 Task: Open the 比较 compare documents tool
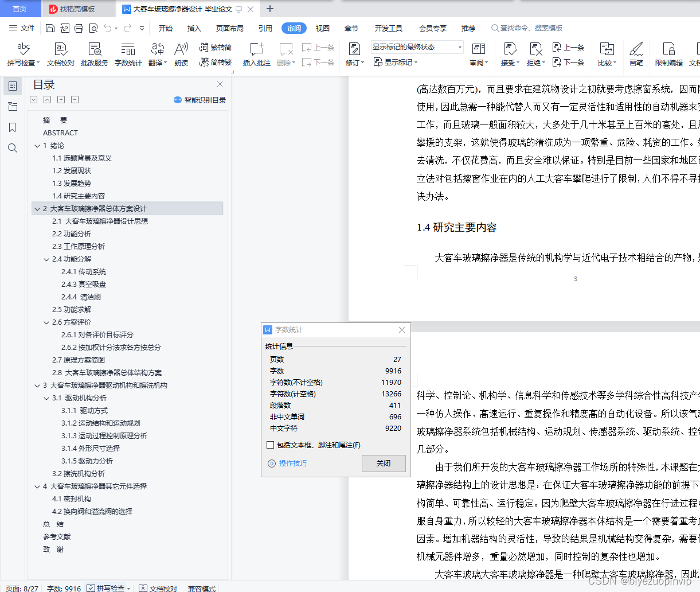[607, 54]
